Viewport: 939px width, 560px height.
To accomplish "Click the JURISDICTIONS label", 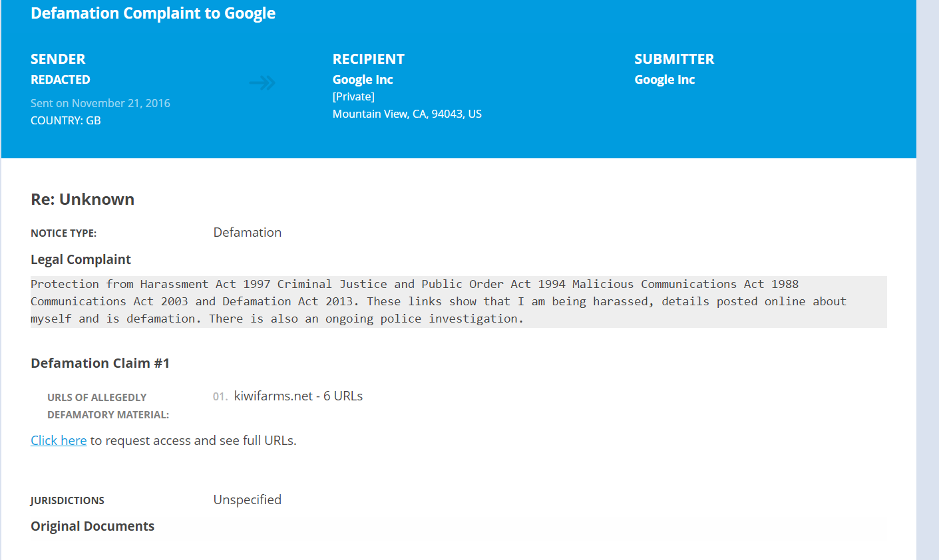I will point(67,501).
